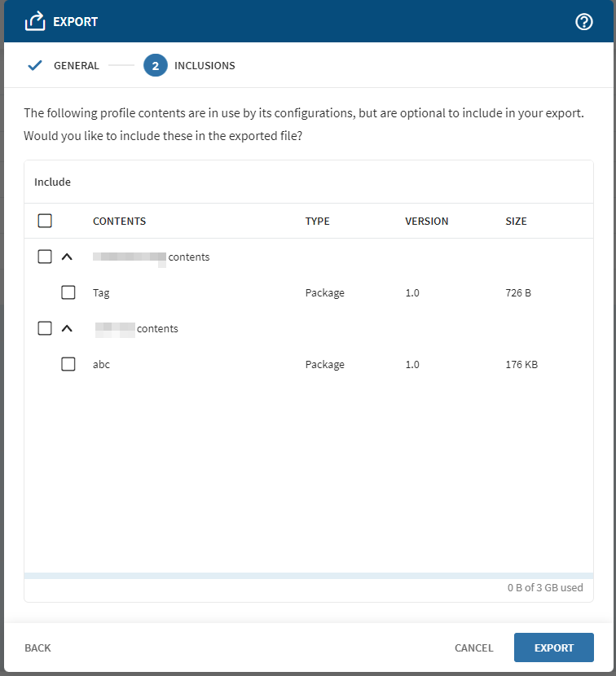Open the Inclusions step tab
The height and width of the screenshot is (676, 616).
click(x=205, y=66)
